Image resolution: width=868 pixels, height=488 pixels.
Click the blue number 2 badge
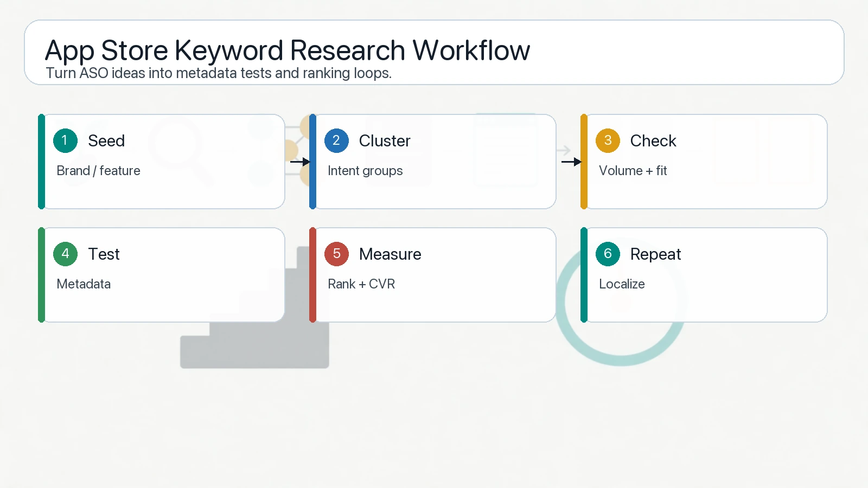(336, 140)
